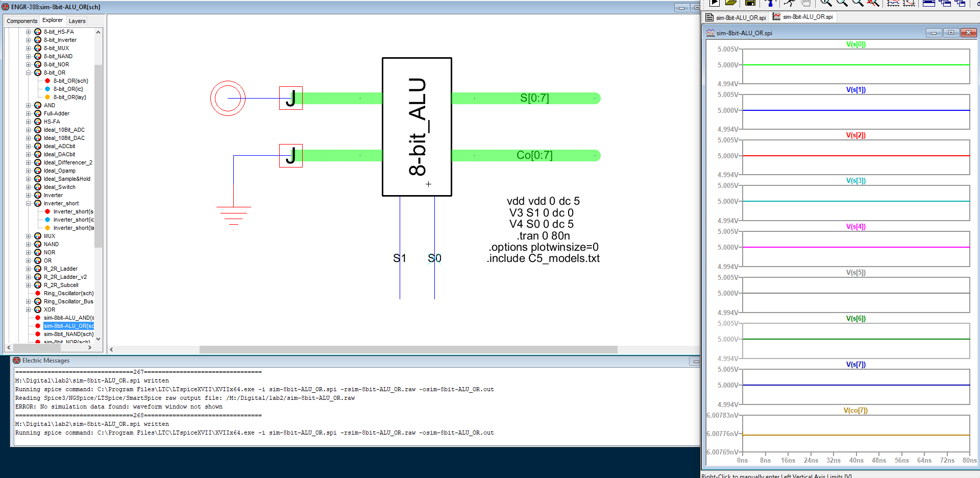Viewport: 980px width, 478px height.
Task: Expand the 8-bit_HS-FA tree node
Action: [x=29, y=32]
